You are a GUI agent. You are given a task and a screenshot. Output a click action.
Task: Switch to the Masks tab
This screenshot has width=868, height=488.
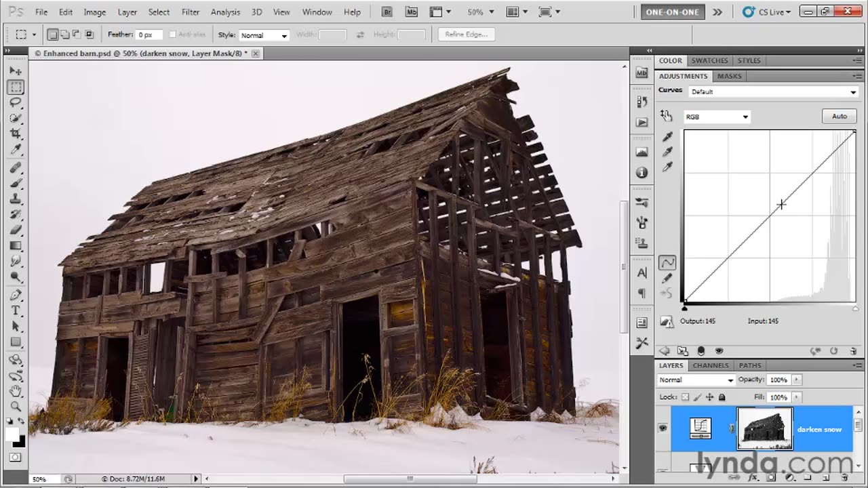(729, 76)
